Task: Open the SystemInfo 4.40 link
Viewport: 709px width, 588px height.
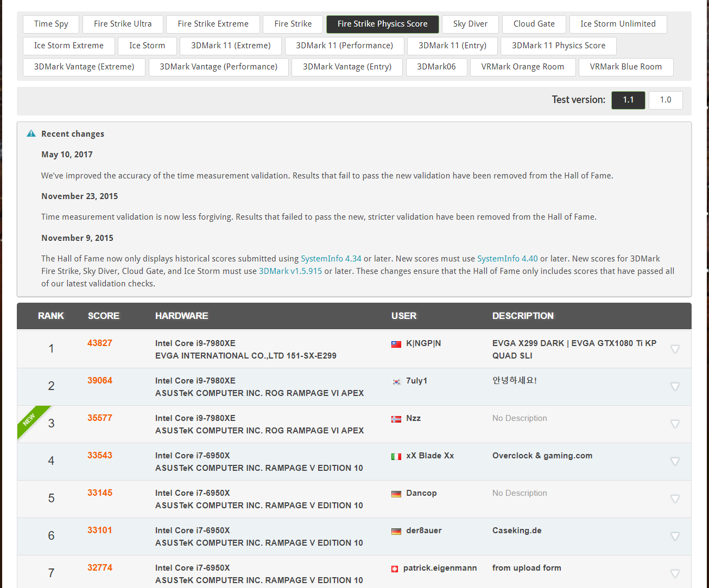Action: click(508, 259)
